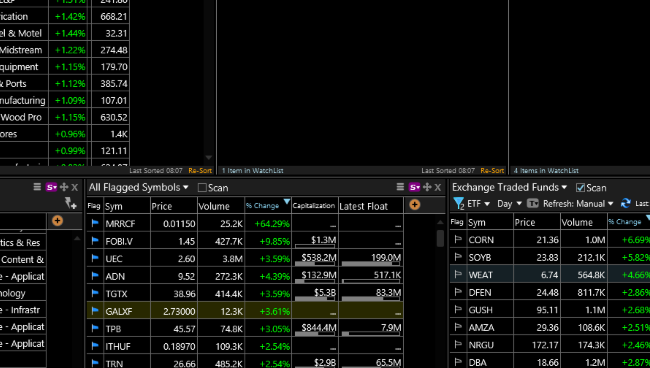Sort ETF table by Sym header
The width and height of the screenshot is (650, 368).
pos(490,223)
